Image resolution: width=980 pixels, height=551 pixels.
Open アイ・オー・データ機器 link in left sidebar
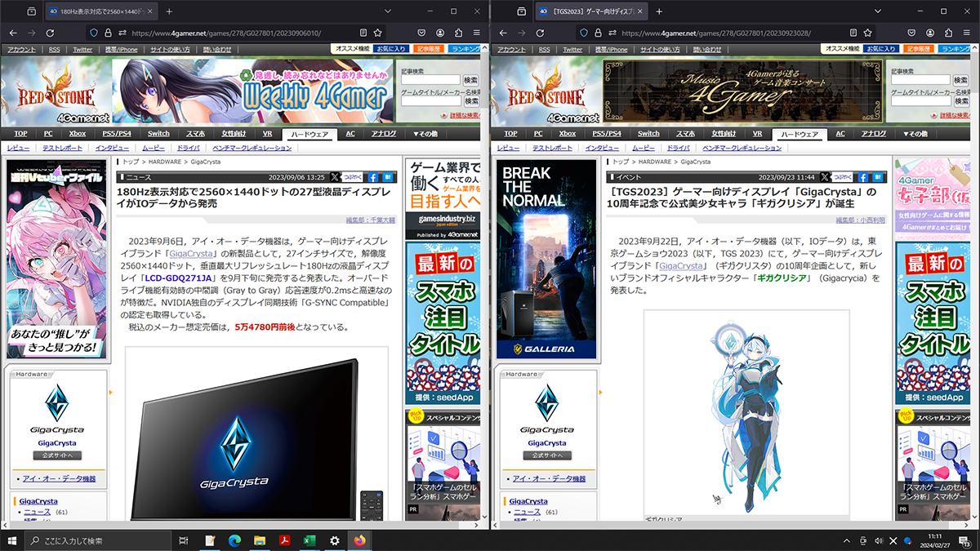point(59,478)
